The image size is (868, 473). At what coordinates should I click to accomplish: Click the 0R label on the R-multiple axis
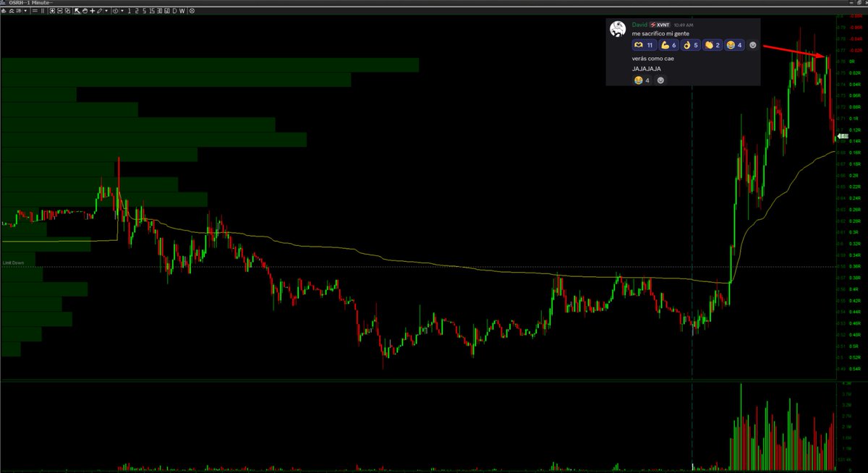pos(853,61)
